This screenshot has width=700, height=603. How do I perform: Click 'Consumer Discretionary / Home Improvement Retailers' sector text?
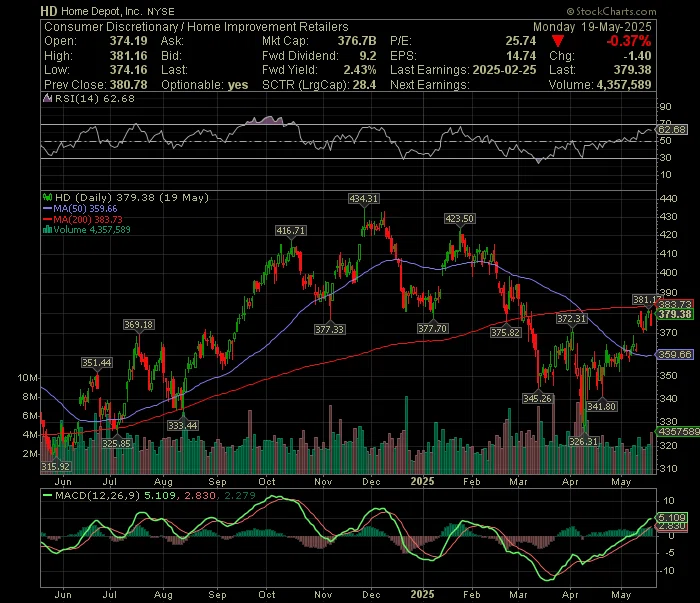point(196,27)
